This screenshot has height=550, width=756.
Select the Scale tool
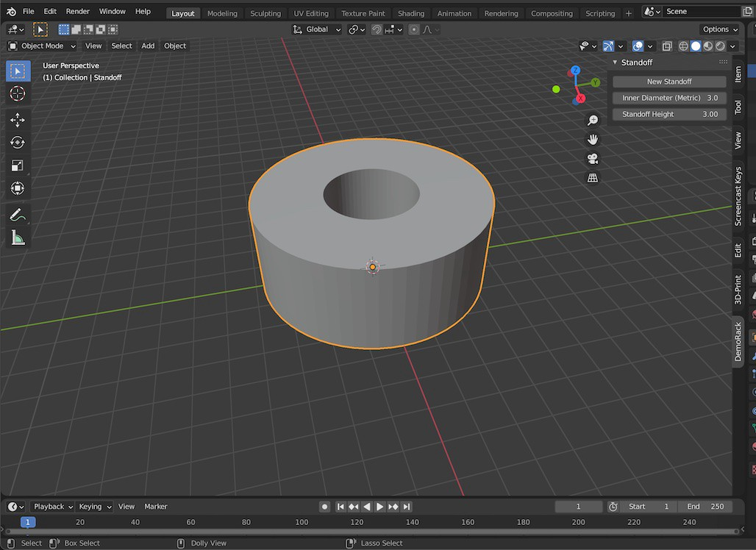(x=18, y=165)
